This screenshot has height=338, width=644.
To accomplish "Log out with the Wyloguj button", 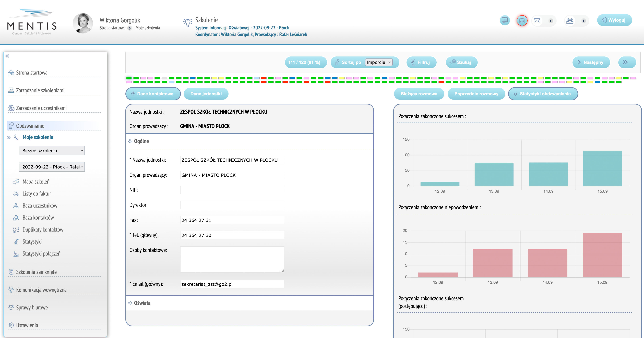I will tap(614, 20).
